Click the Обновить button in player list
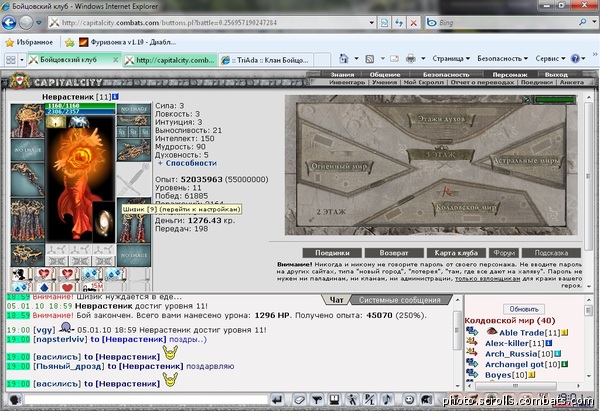 (524, 309)
